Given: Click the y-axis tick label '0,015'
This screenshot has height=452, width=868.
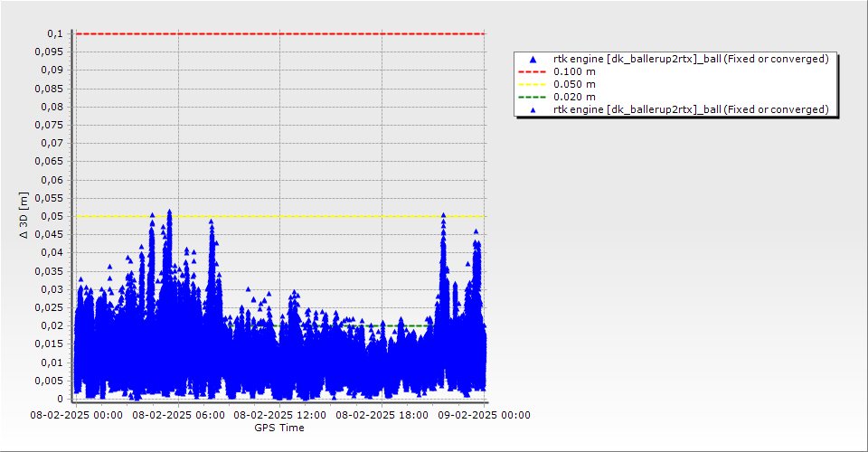Looking at the screenshot, I should pyautogui.click(x=49, y=344).
